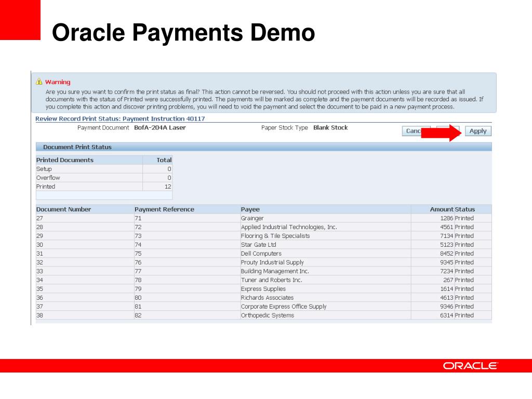The height and width of the screenshot is (399, 532).
Task: Select payment reference 82
Action: coord(138,315)
